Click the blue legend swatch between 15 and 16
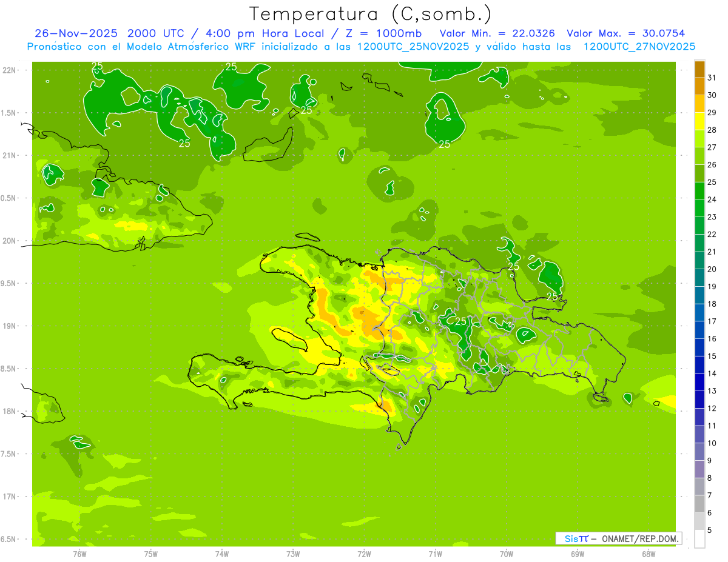728x562 pixels. [699, 347]
